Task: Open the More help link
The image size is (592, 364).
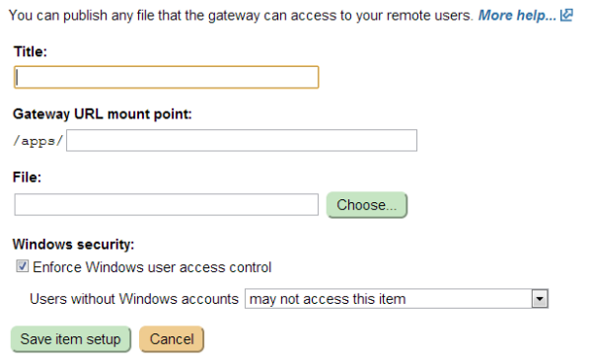Action: coord(517,16)
